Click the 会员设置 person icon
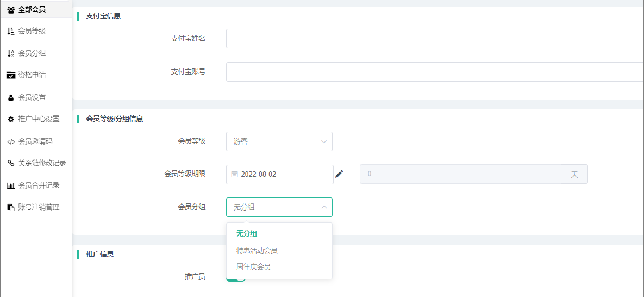 pyautogui.click(x=11, y=97)
